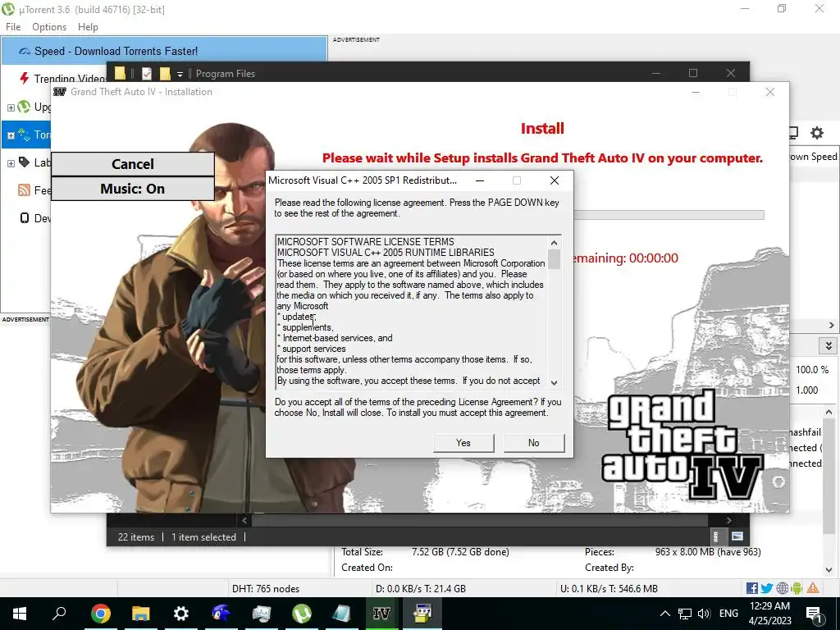This screenshot has width=840, height=630.
Task: Open uTorrent preferences gear icon
Action: [816, 133]
